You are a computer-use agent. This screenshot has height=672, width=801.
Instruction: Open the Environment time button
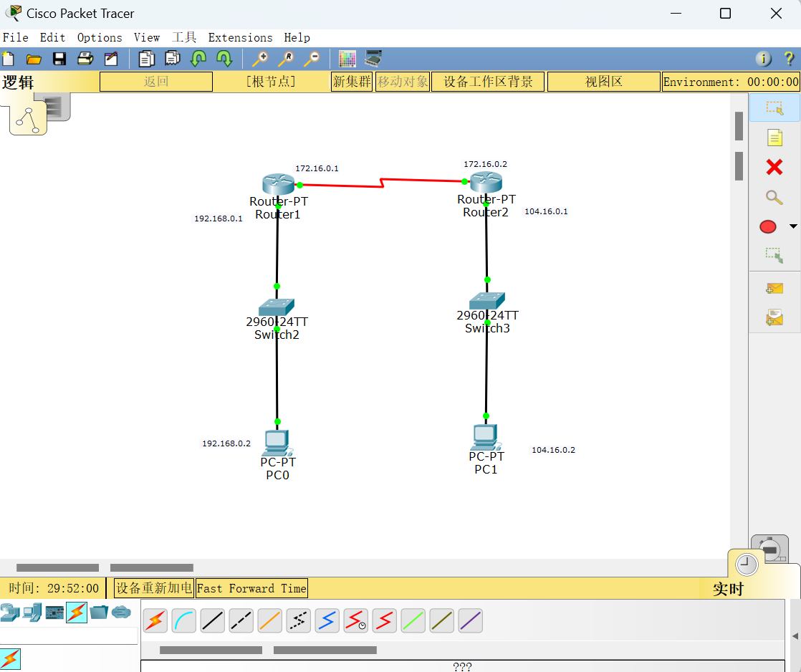tap(731, 82)
